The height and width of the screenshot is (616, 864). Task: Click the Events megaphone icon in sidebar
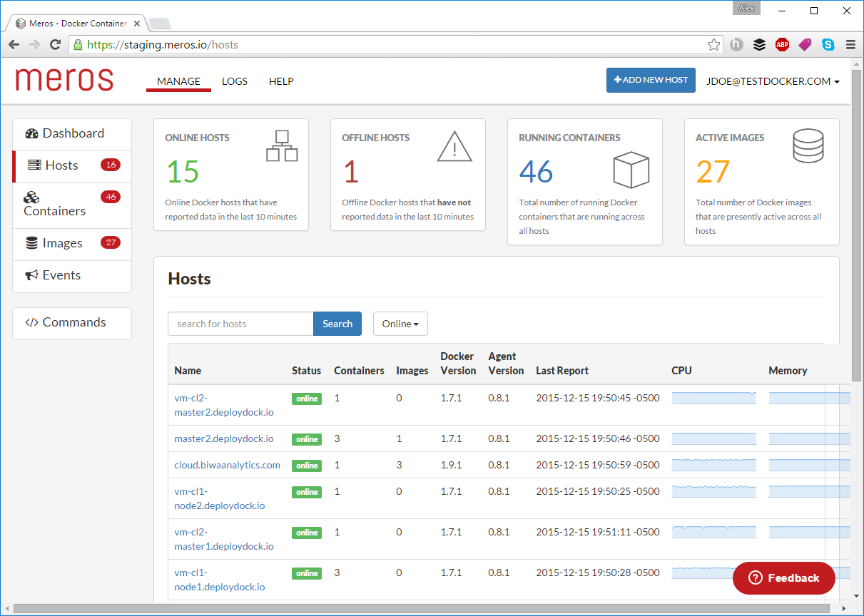(x=32, y=275)
